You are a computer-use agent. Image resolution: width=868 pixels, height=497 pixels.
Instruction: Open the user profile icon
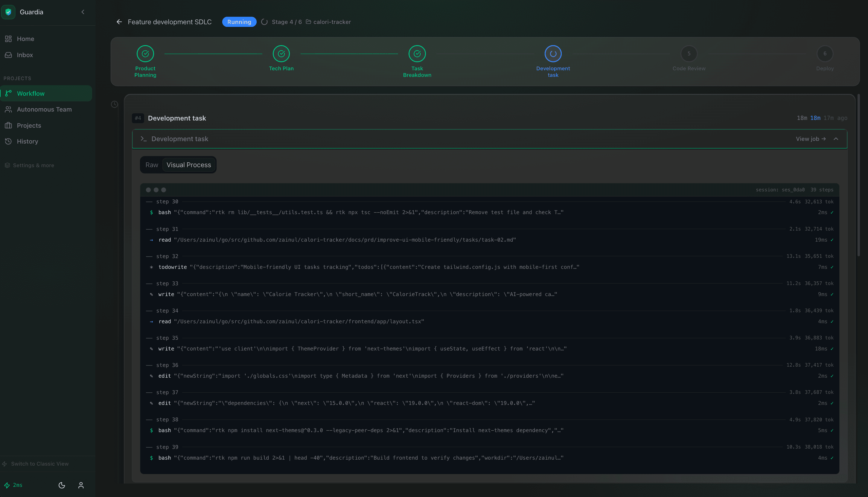[81, 485]
